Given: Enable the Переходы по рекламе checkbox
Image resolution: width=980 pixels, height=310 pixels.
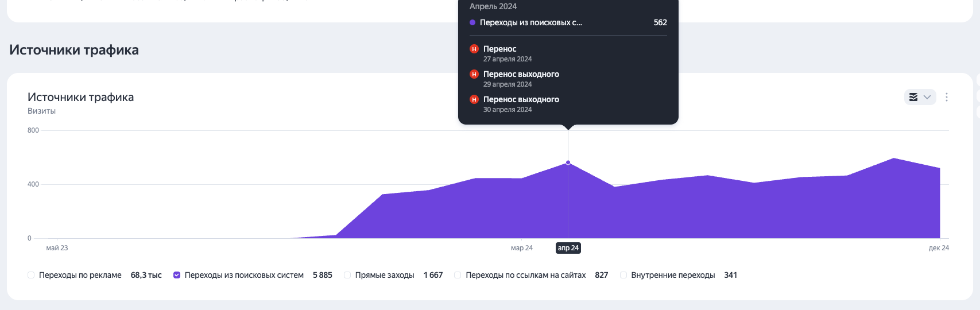Looking at the screenshot, I should pyautogui.click(x=31, y=275).
